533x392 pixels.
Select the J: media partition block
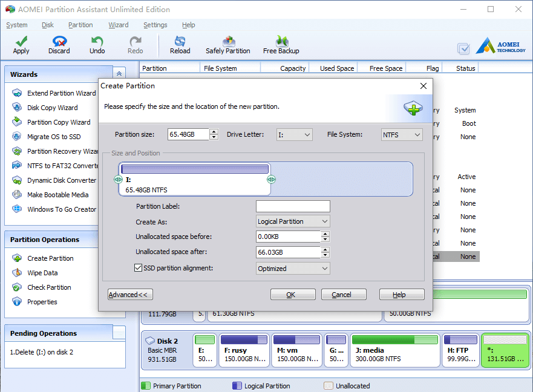(x=395, y=350)
